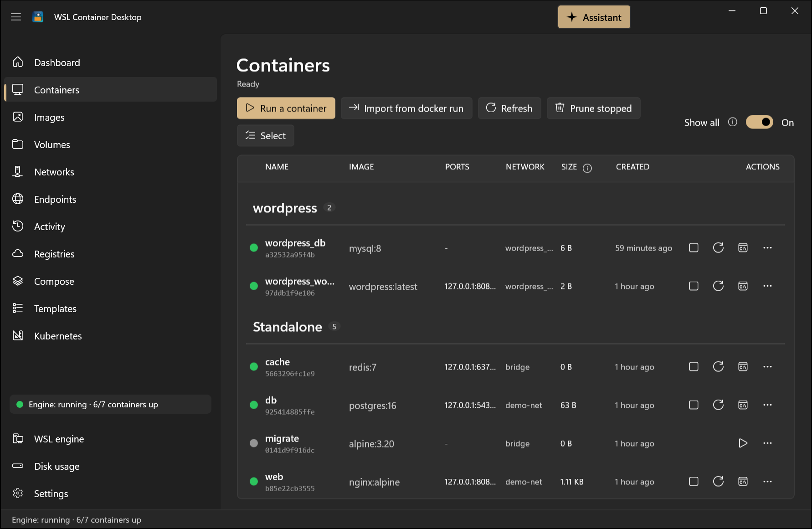Restart the cache redis container
Viewport: 812px width, 529px height.
[718, 367]
